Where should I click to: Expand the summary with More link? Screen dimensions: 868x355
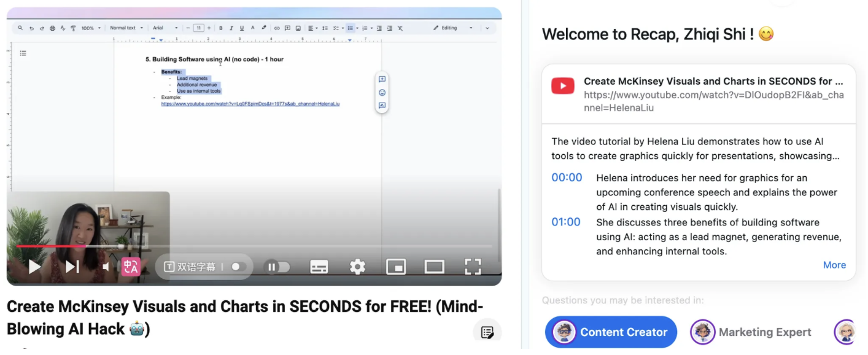coord(834,265)
